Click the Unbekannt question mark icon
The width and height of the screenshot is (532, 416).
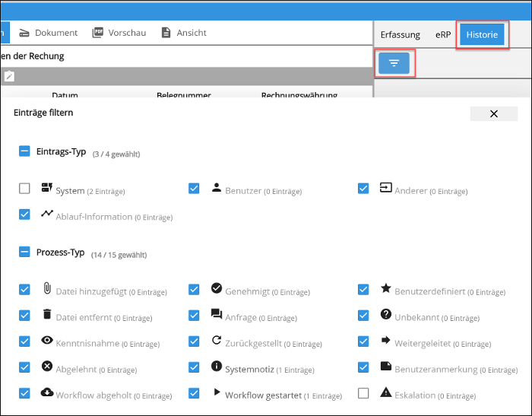click(x=386, y=314)
